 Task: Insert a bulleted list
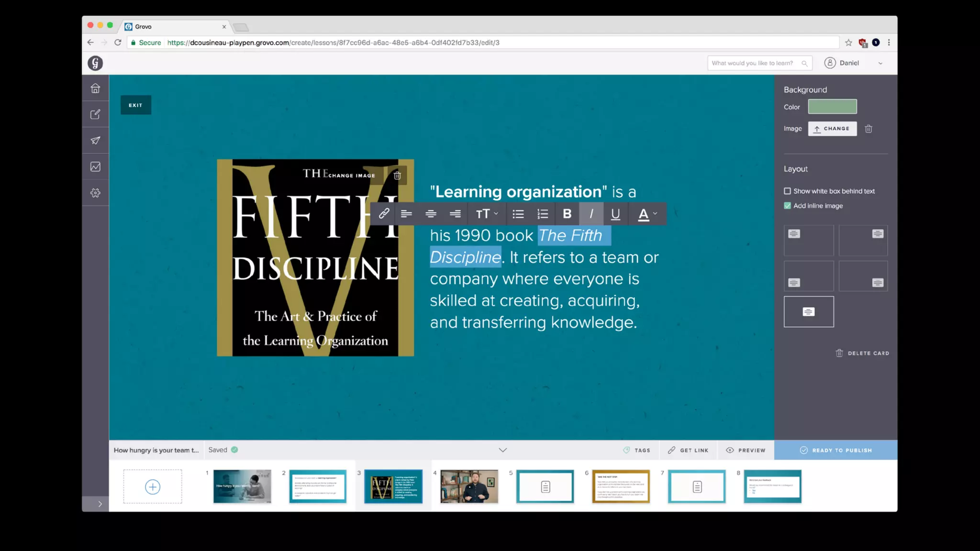[x=518, y=214]
